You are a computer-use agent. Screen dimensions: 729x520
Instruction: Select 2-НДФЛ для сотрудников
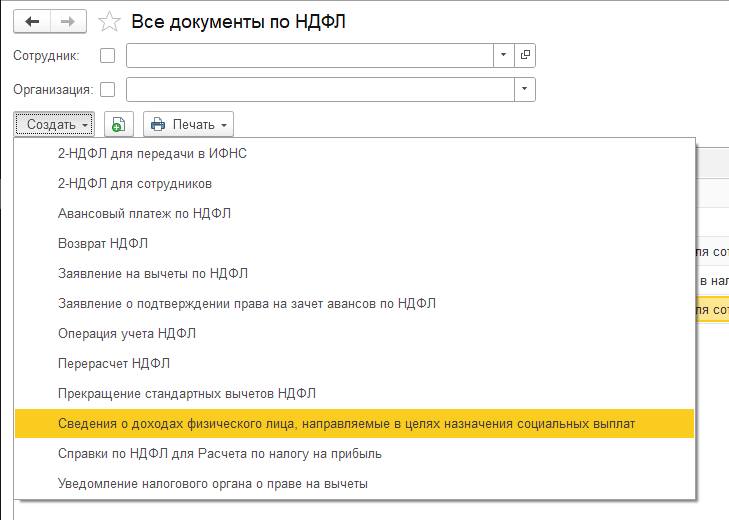pos(135,184)
